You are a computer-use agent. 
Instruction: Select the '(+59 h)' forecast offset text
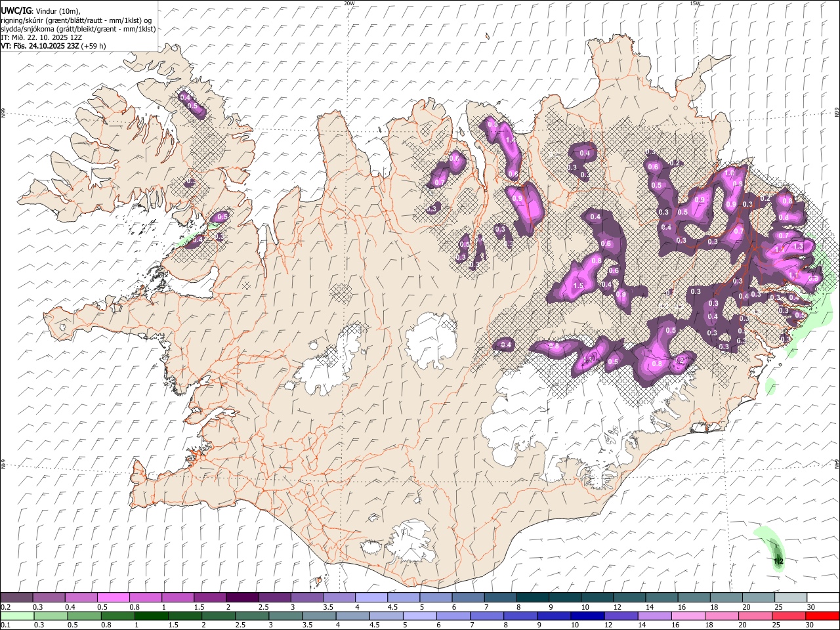[x=94, y=46]
